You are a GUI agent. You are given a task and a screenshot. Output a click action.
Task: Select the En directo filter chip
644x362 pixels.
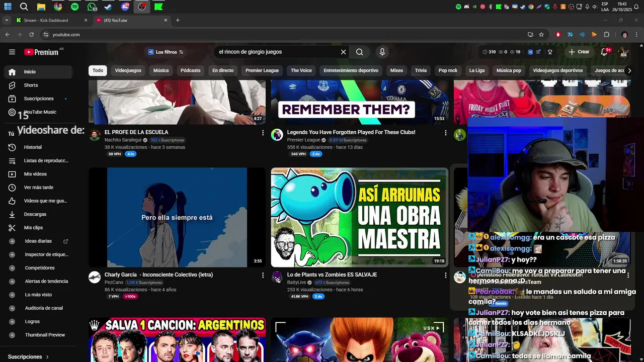pyautogui.click(x=223, y=70)
